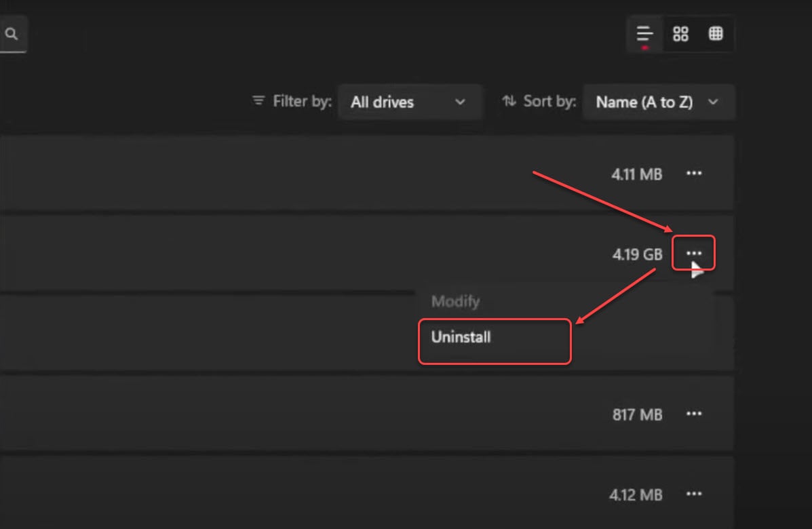This screenshot has width=812, height=529.
Task: Open the ellipsis menu for the 4.12 MB app
Action: tap(694, 494)
